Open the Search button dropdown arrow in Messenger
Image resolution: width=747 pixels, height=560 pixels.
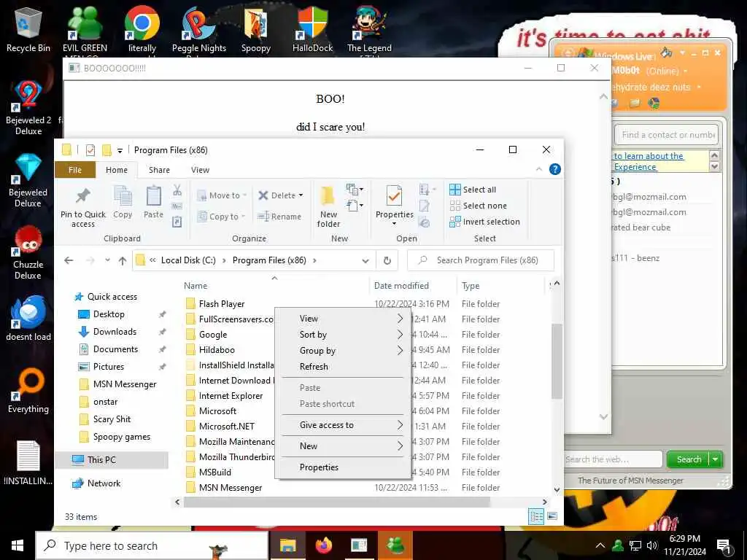pyautogui.click(x=716, y=459)
